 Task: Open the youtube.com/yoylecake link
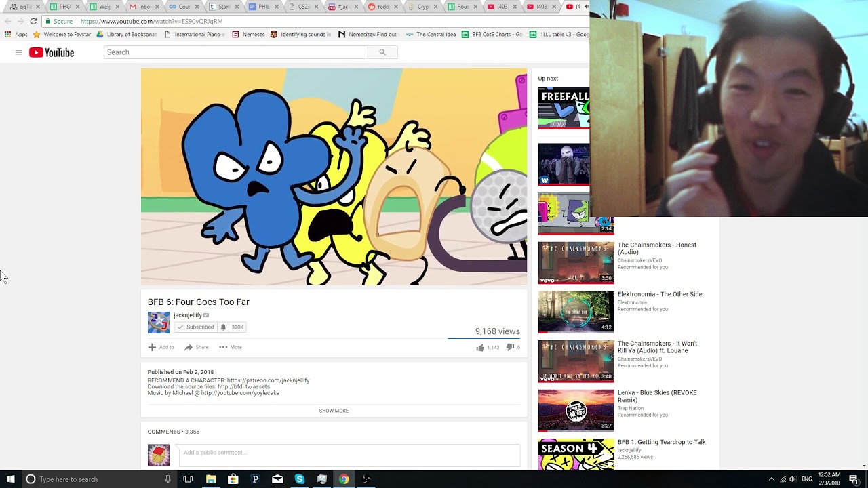pyautogui.click(x=240, y=393)
